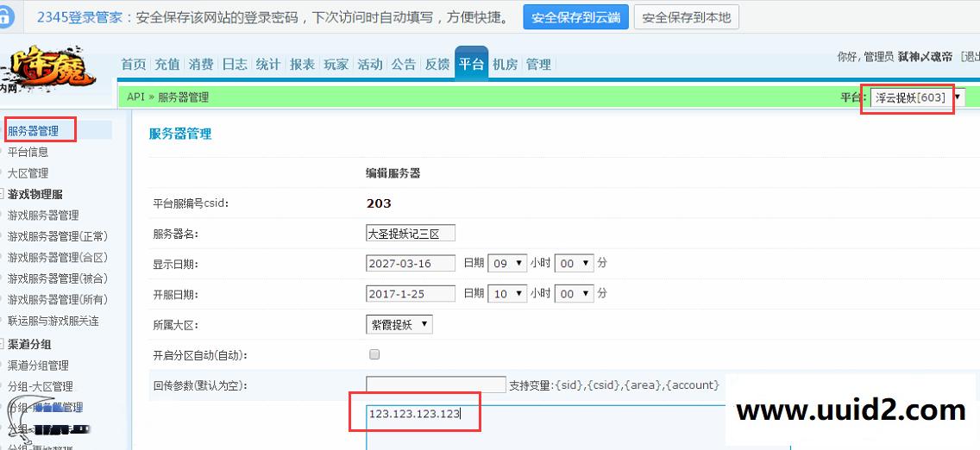Open the 开服日期 minute dropdown
The width and height of the screenshot is (980, 450).
point(574,293)
